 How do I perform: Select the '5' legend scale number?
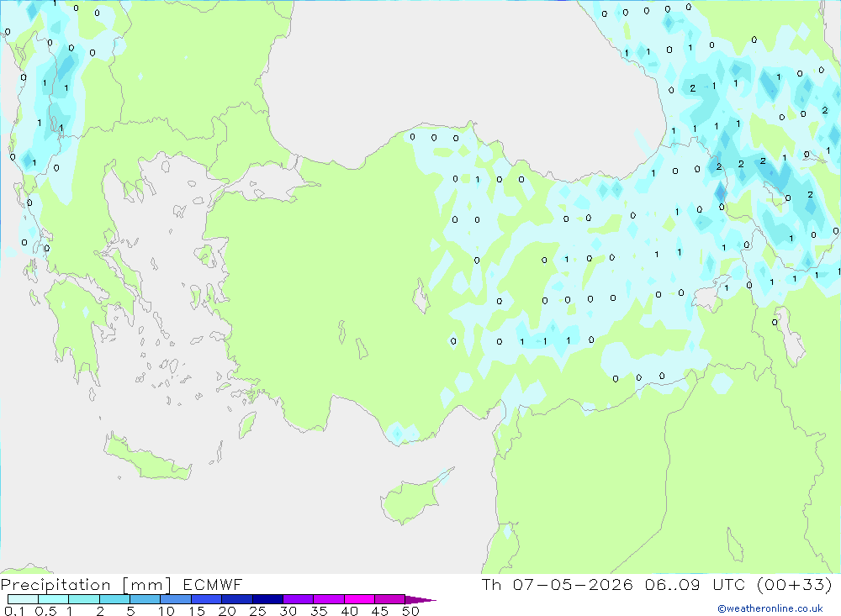pos(130,611)
